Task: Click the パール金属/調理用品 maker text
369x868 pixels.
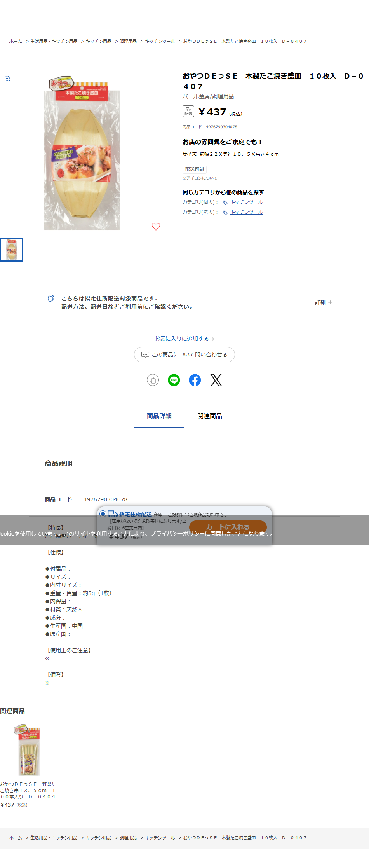Action: pos(208,96)
